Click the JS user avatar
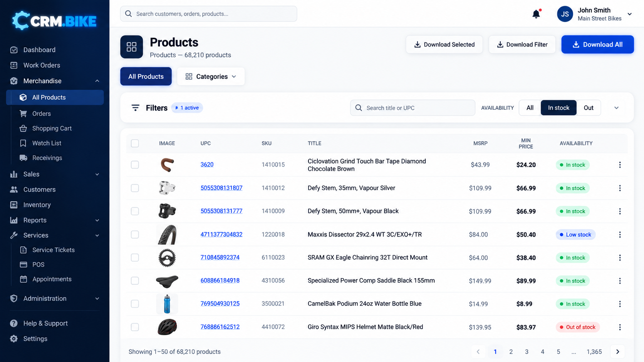 (565, 14)
